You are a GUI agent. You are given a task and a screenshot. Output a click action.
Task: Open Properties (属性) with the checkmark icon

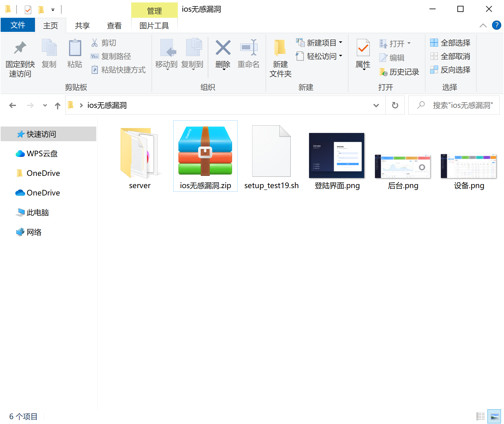click(x=363, y=48)
